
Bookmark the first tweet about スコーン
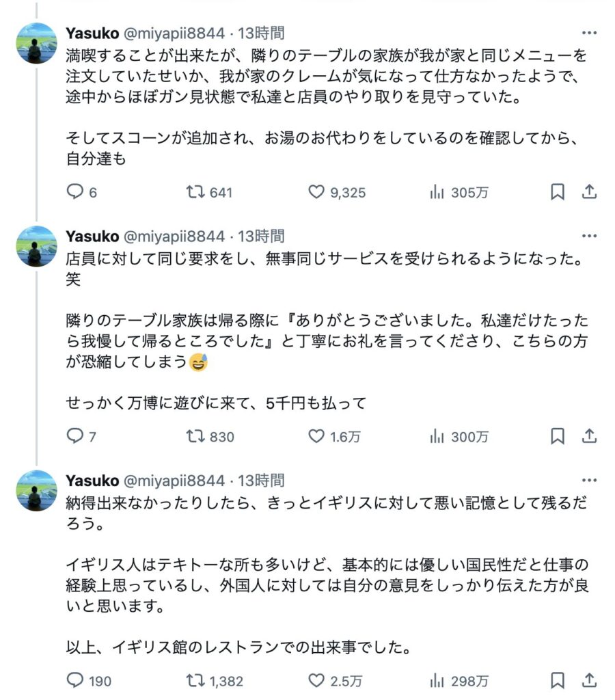coord(558,193)
